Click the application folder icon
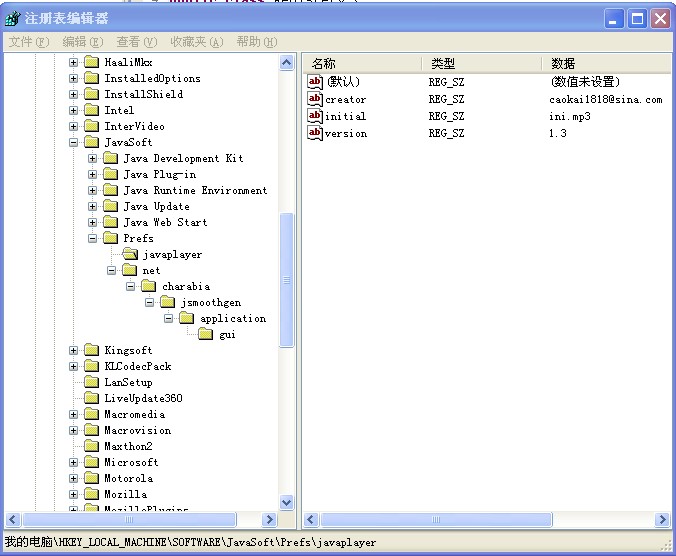Viewport: 676px width, 556px height. tap(187, 318)
